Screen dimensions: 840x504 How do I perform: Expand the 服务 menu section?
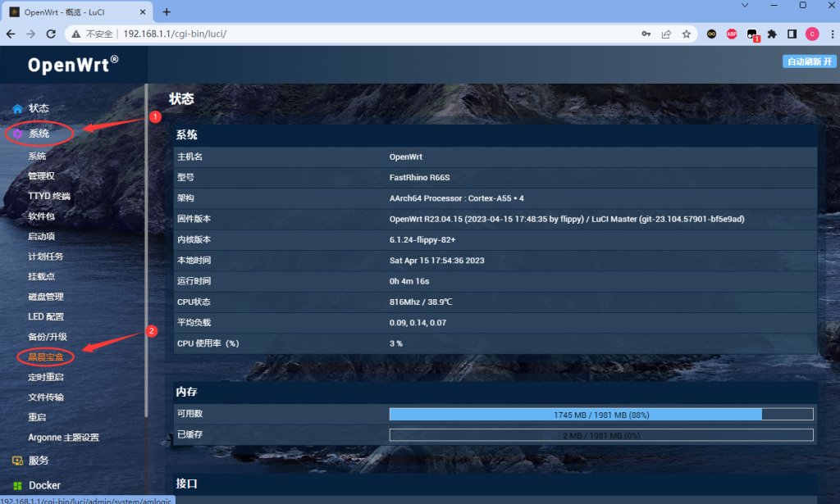tap(39, 460)
